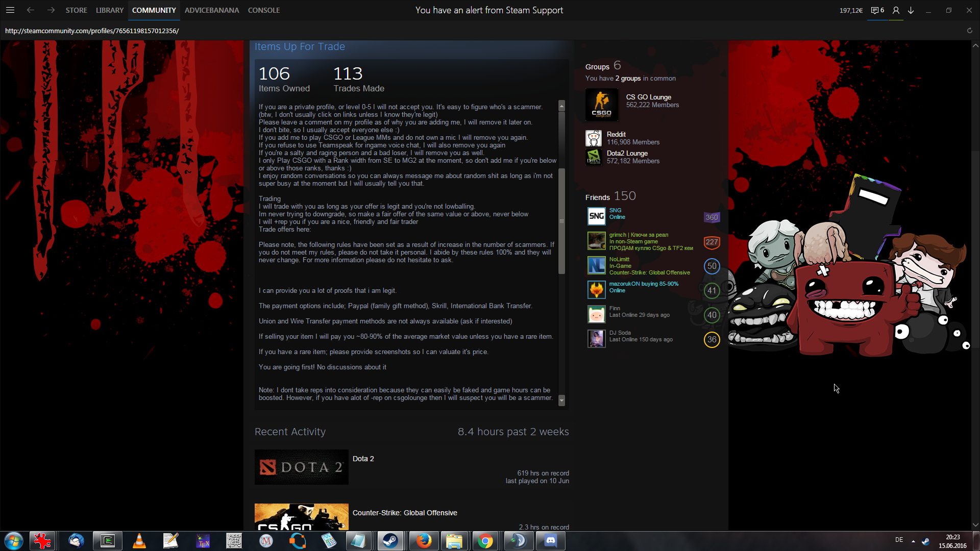Open the chat notifications icon showing 6
This screenshot has width=980, height=551.
(x=877, y=10)
